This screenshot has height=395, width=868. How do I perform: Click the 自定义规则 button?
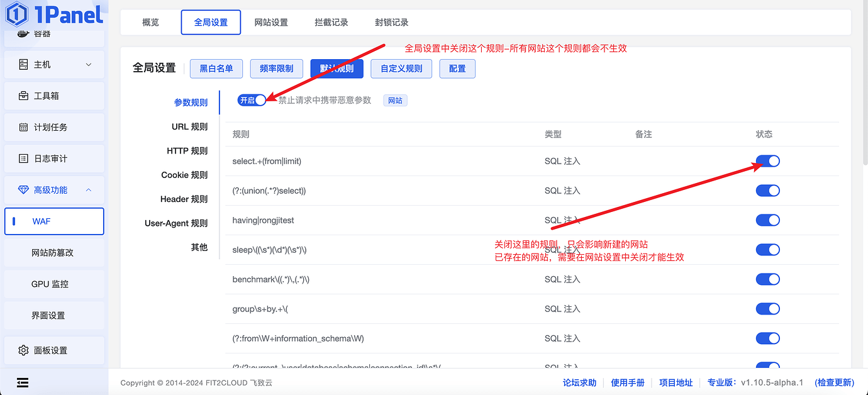pos(401,69)
